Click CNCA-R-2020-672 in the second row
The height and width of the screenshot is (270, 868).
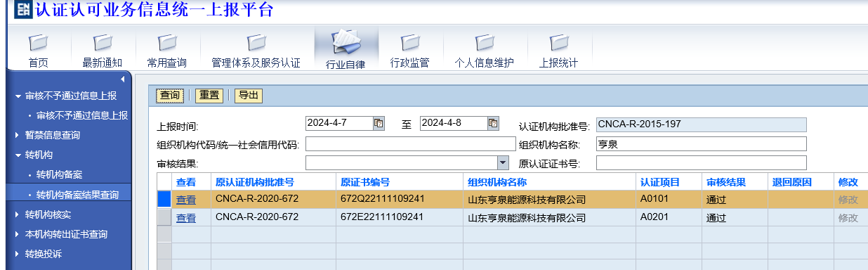click(257, 217)
